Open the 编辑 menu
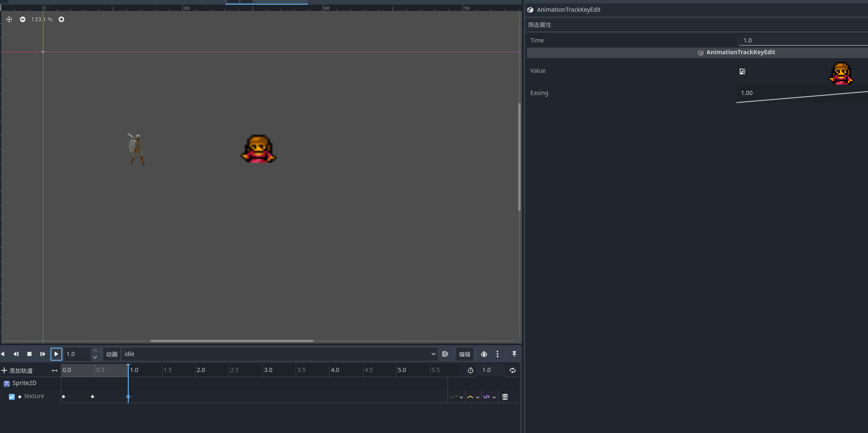The height and width of the screenshot is (433, 868). click(x=465, y=354)
